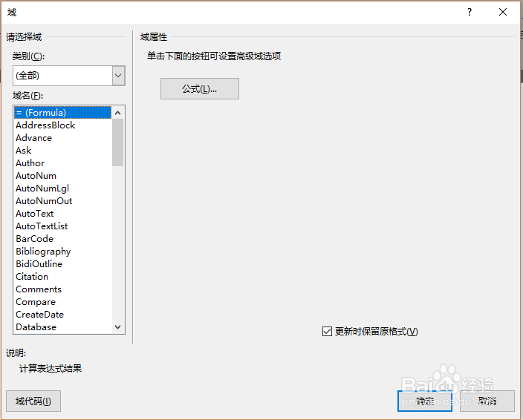Click the 公式(L)... button

click(x=199, y=88)
